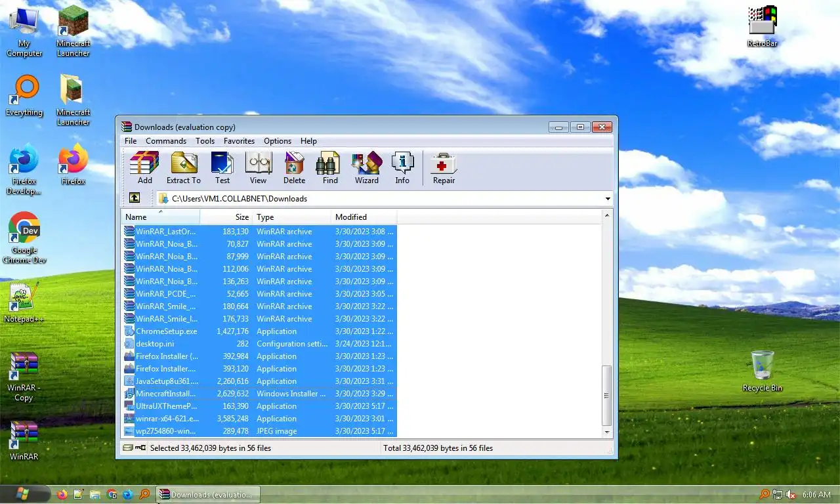Screen dimensions: 840x504
Task: Open the Options menu
Action: 278,141
